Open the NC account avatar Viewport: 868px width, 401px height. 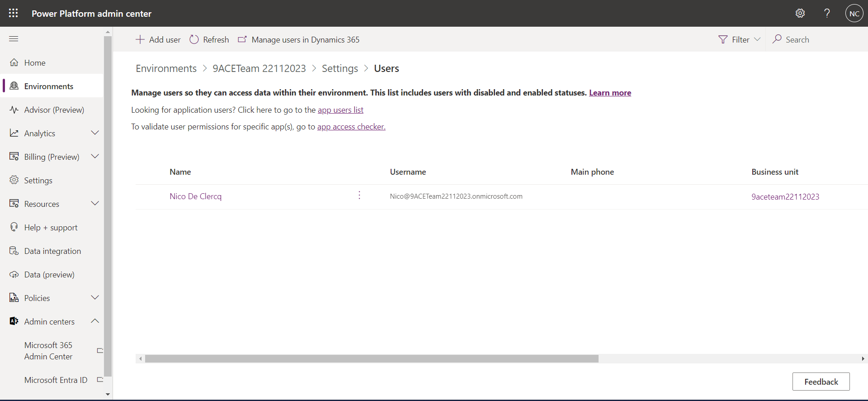click(854, 14)
